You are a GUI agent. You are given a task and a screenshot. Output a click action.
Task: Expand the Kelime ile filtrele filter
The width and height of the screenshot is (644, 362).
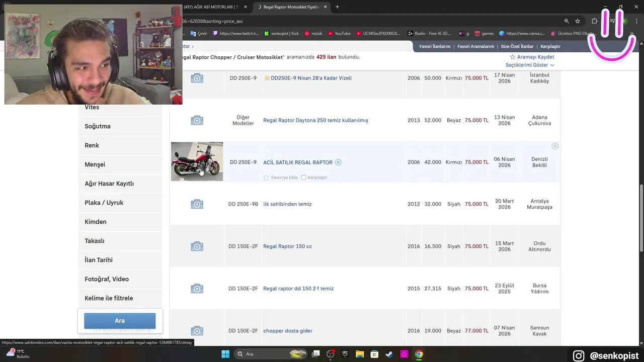120,298
